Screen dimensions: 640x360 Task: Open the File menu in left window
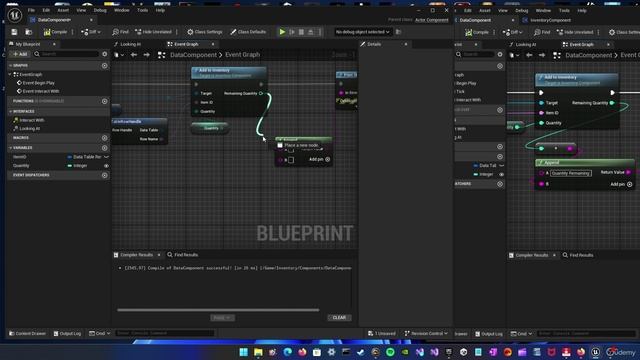pyautogui.click(x=31, y=10)
